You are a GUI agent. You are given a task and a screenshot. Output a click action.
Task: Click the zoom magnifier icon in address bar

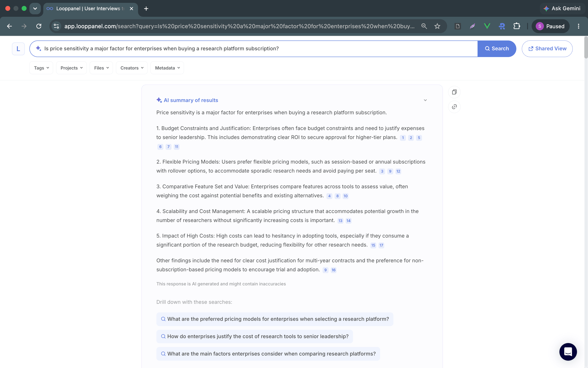[424, 26]
